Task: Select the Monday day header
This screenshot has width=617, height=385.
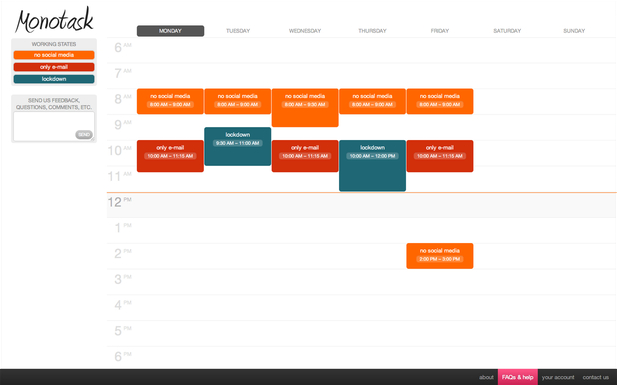Action: click(x=170, y=31)
